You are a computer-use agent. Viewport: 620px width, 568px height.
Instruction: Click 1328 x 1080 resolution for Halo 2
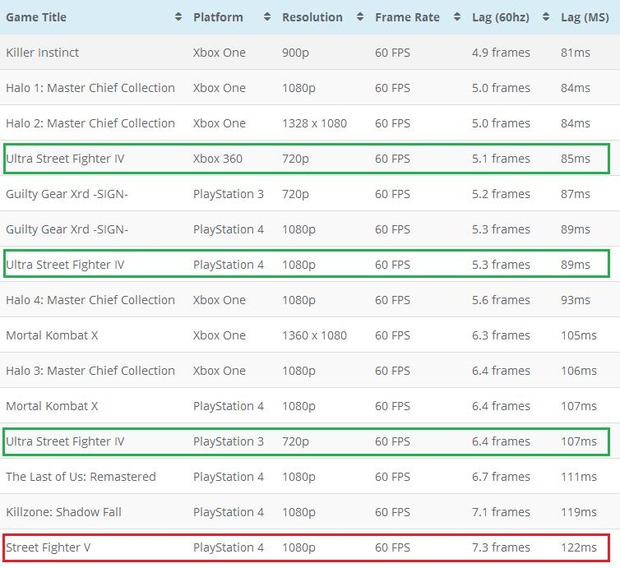[x=314, y=123]
